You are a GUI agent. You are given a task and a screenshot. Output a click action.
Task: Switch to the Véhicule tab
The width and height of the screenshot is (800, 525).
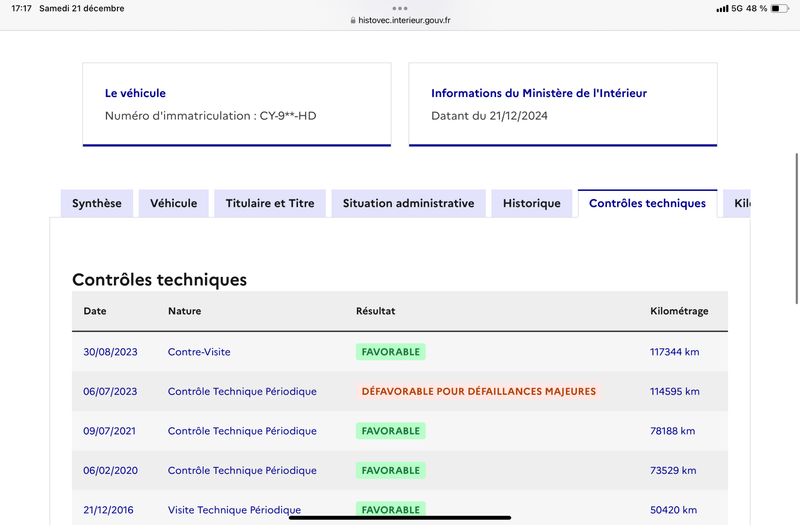(173, 203)
